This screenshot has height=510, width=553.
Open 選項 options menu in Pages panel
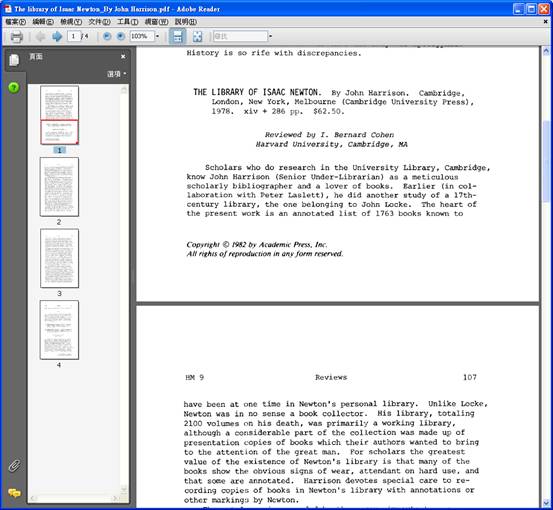click(x=117, y=74)
